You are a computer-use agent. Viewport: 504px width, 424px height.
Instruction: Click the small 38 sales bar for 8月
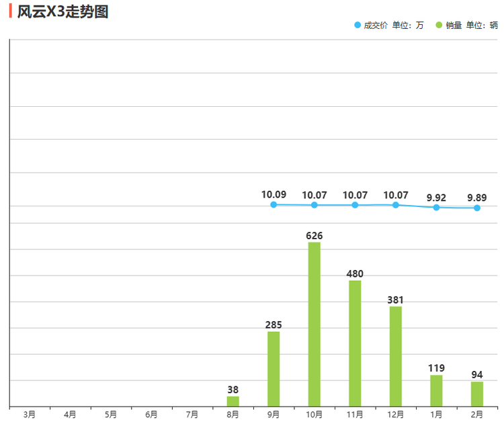tap(233, 401)
